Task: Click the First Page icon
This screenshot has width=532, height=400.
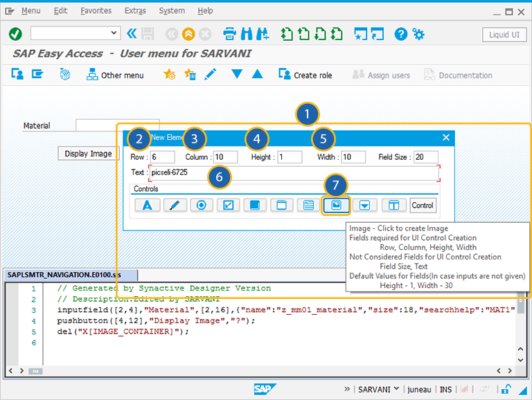Action: (x=287, y=34)
